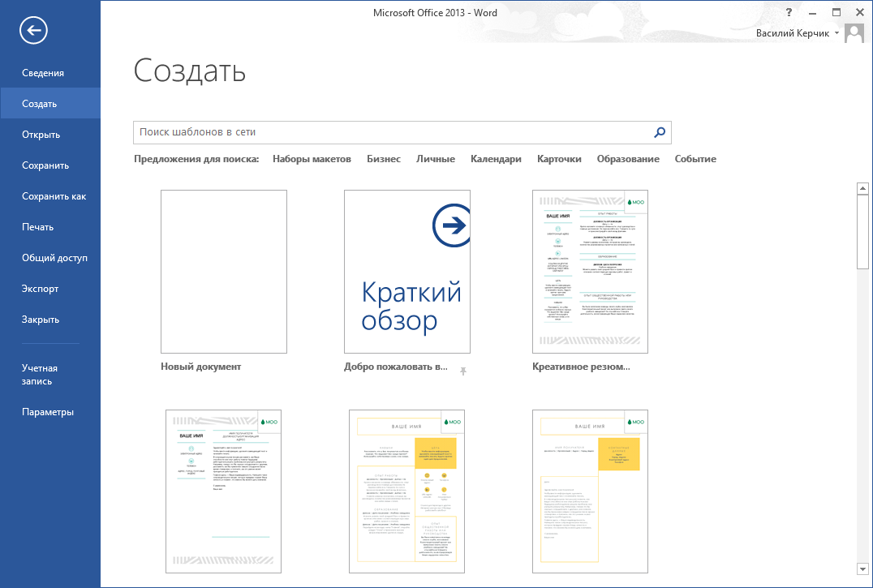Click the Календари search suggestion

click(496, 159)
